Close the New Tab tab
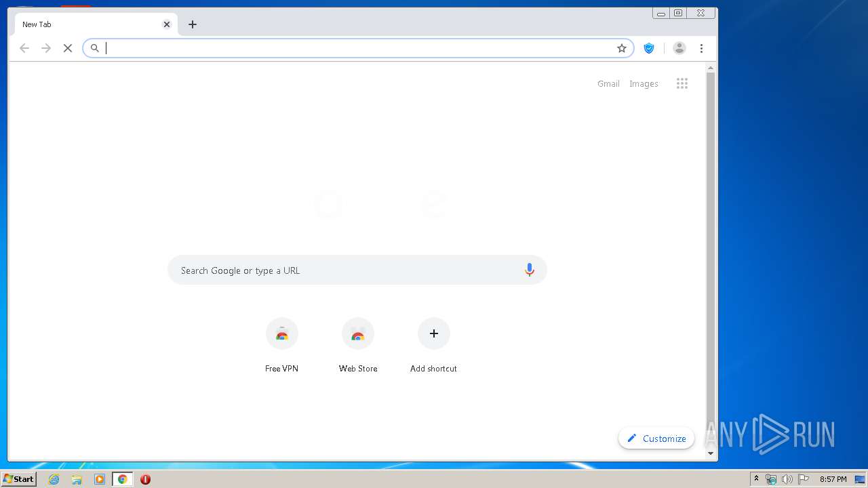Screen dimensions: 868x488 point(167,24)
